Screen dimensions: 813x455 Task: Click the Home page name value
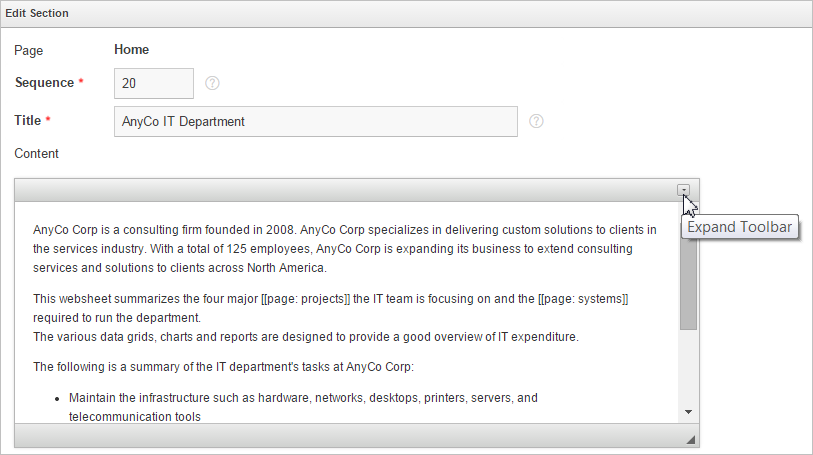coord(132,50)
